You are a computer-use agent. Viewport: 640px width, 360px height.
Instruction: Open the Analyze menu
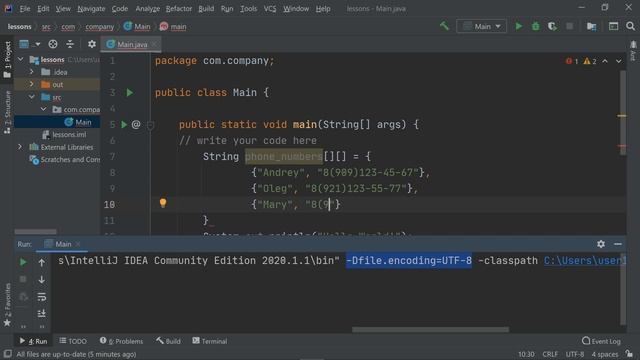point(147,9)
